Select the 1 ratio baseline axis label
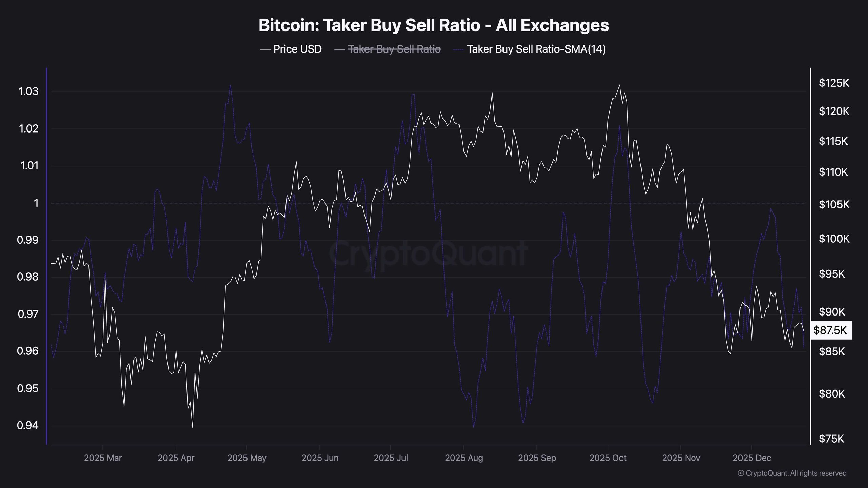The width and height of the screenshot is (868, 488). [36, 203]
